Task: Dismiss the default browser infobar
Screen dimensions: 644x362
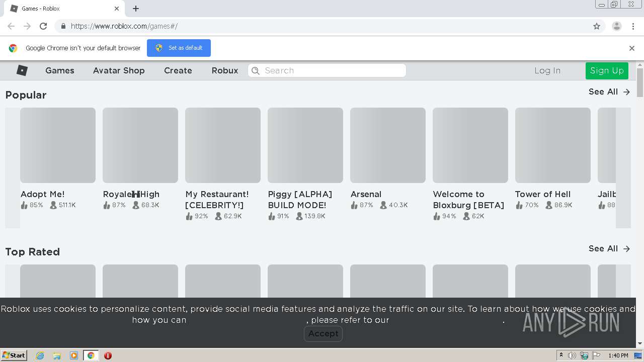Action: [x=632, y=48]
